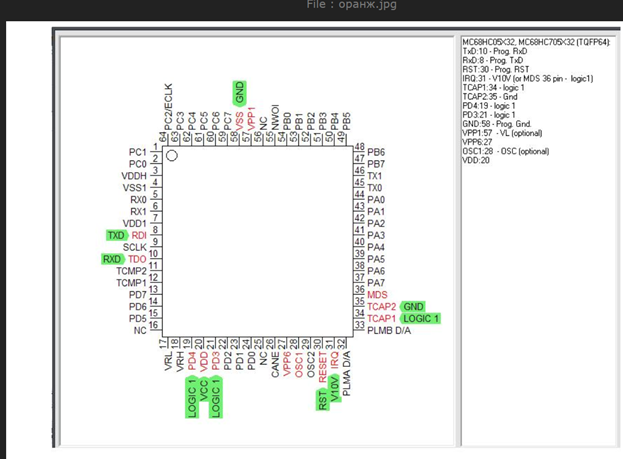Click the PB6 label at pin 48

(376, 152)
